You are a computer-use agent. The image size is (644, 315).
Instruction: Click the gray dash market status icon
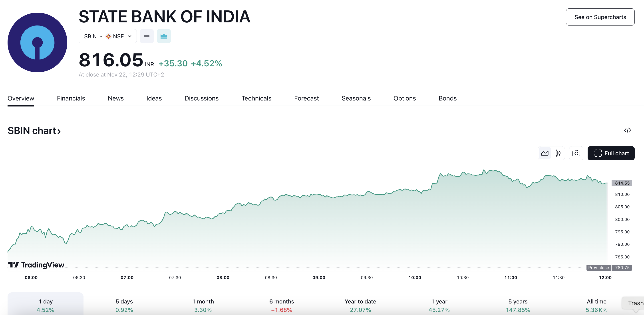coord(147,36)
